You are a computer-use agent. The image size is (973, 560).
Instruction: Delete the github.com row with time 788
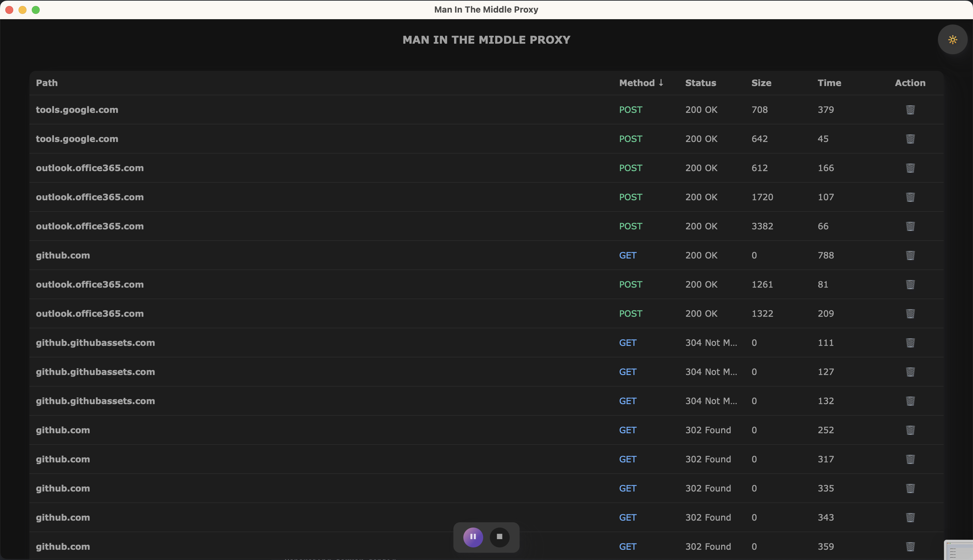pos(910,256)
